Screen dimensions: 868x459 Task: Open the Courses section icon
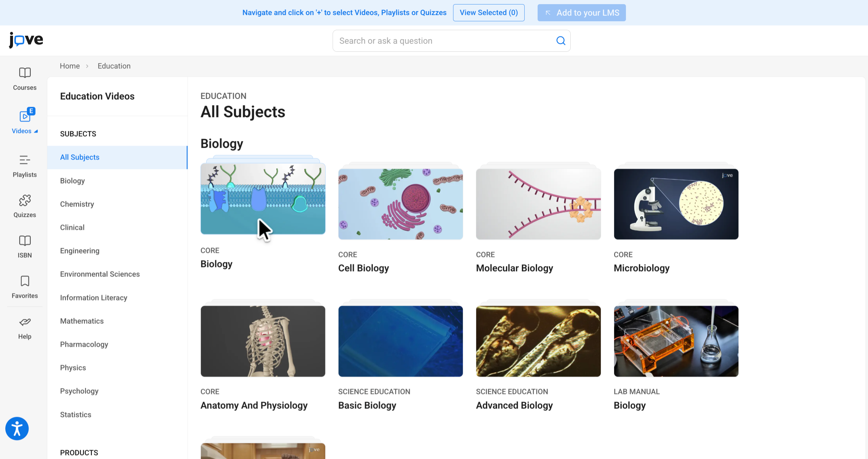(x=25, y=73)
